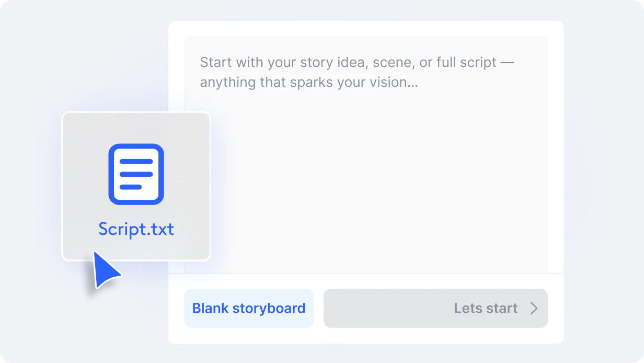The image size is (644, 363).
Task: Focus the story idea text area
Action: pos(366,155)
